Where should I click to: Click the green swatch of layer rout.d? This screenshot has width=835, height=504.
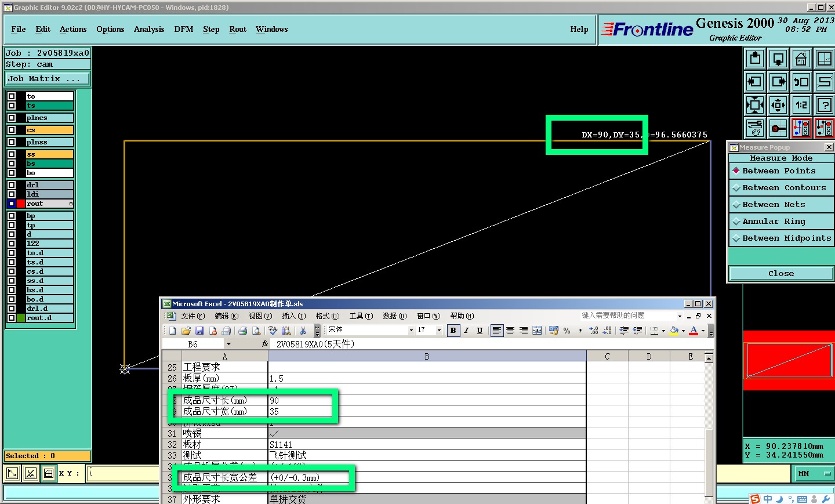(x=21, y=318)
